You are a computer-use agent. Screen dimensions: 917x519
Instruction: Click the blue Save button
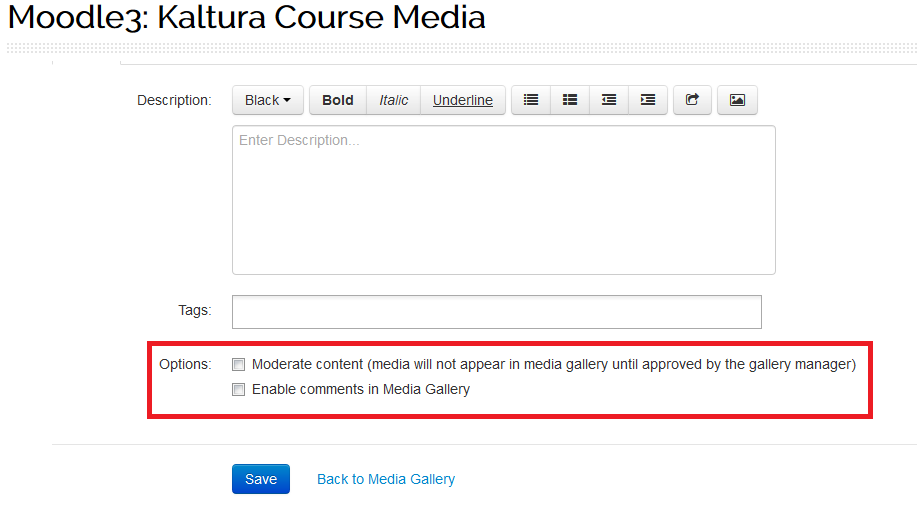[x=261, y=479]
